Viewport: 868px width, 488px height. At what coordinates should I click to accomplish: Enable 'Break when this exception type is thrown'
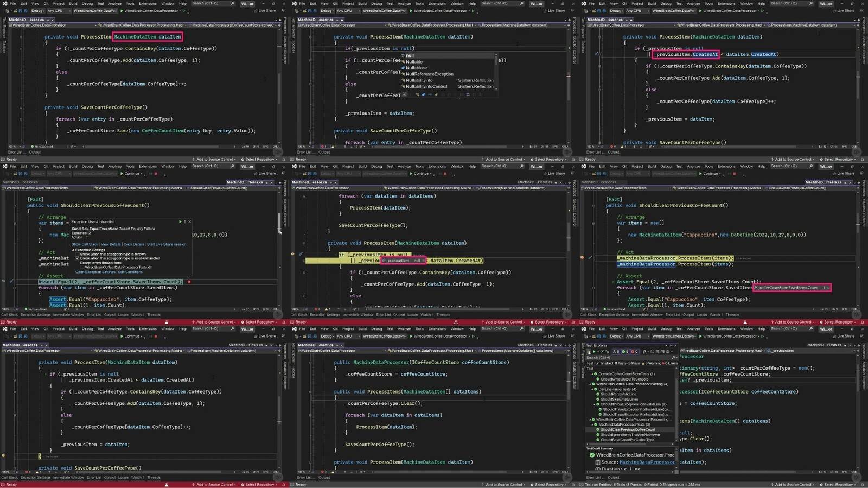78,254
